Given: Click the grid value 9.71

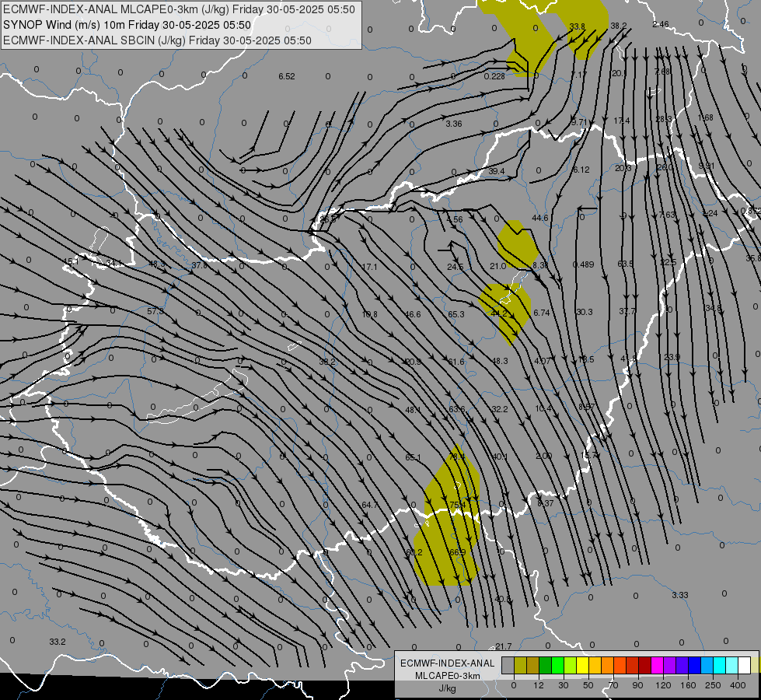Looking at the screenshot, I should pos(579,122).
